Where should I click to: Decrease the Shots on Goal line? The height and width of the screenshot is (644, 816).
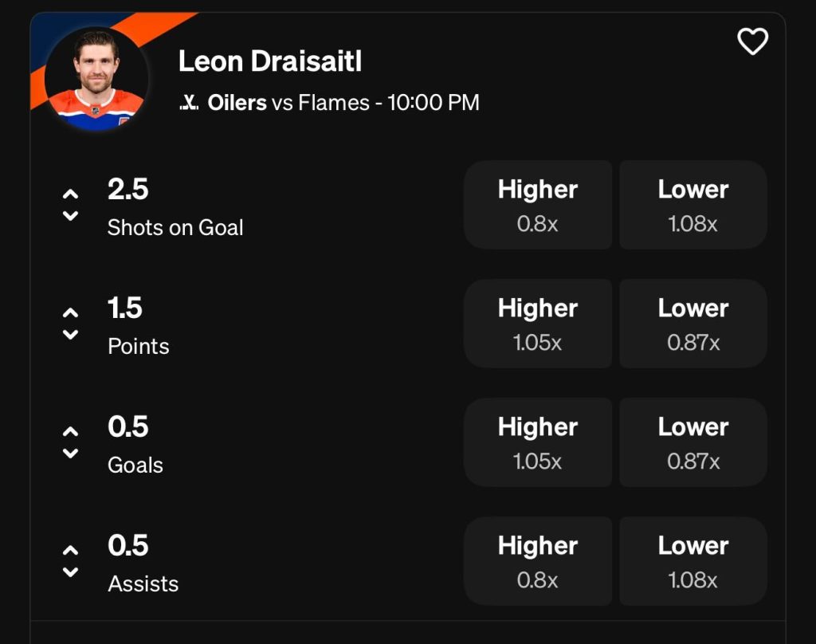pos(70,216)
